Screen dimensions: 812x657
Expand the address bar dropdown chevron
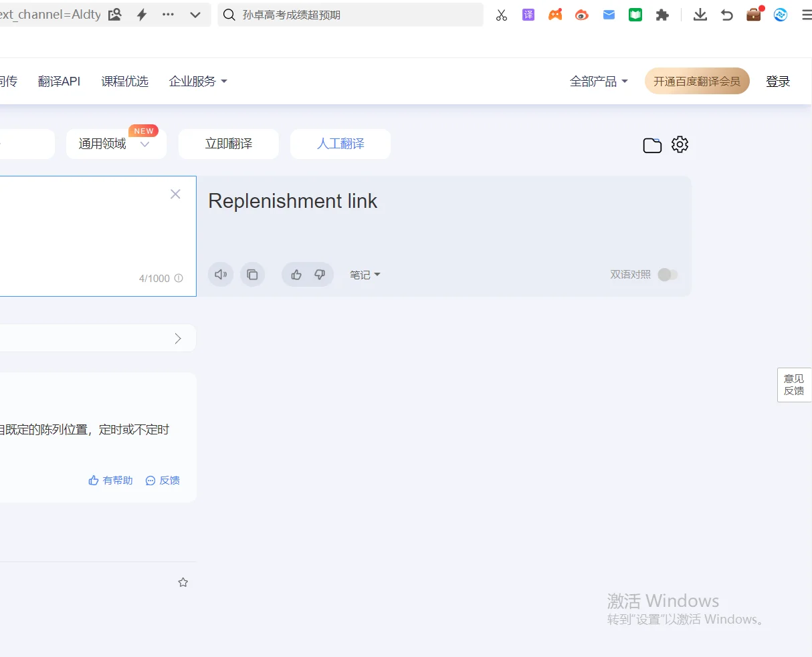[x=195, y=15]
